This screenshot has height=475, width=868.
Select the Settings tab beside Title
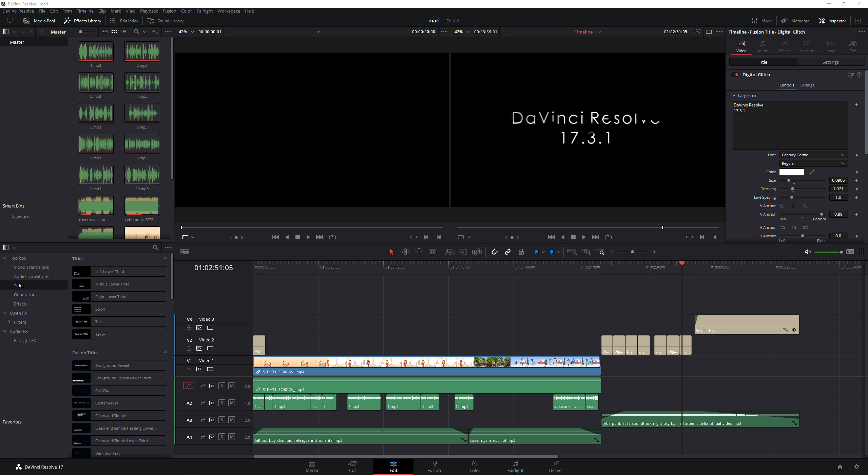830,62
